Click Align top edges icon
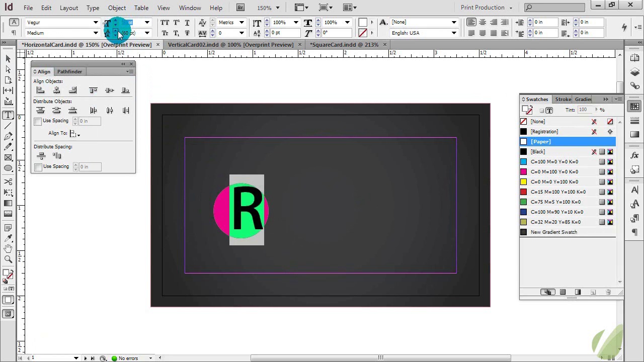 tap(93, 90)
